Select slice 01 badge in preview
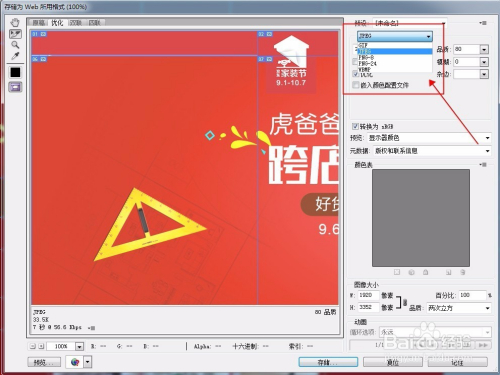This screenshot has width=500, height=375. 39,34
